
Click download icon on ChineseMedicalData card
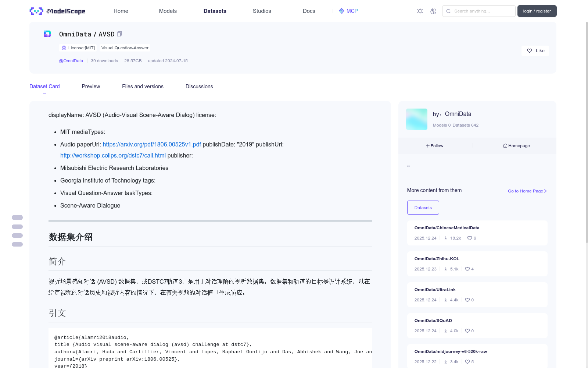coord(446,238)
